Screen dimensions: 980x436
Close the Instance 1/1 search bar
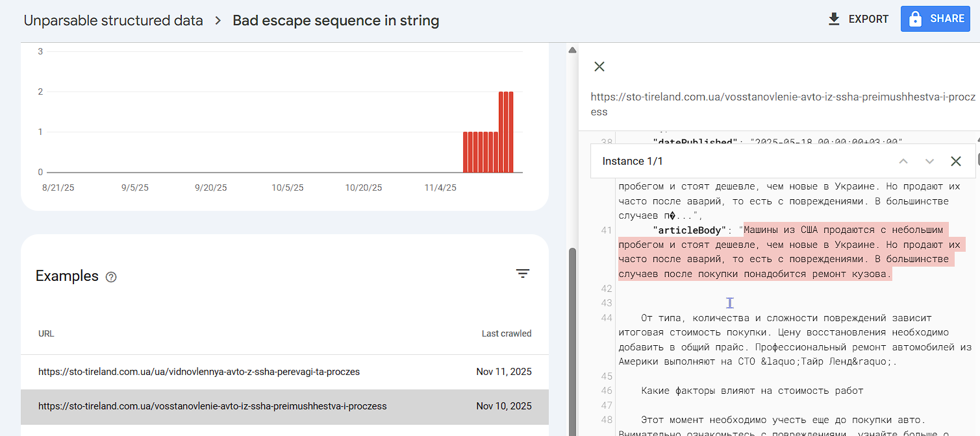[956, 161]
